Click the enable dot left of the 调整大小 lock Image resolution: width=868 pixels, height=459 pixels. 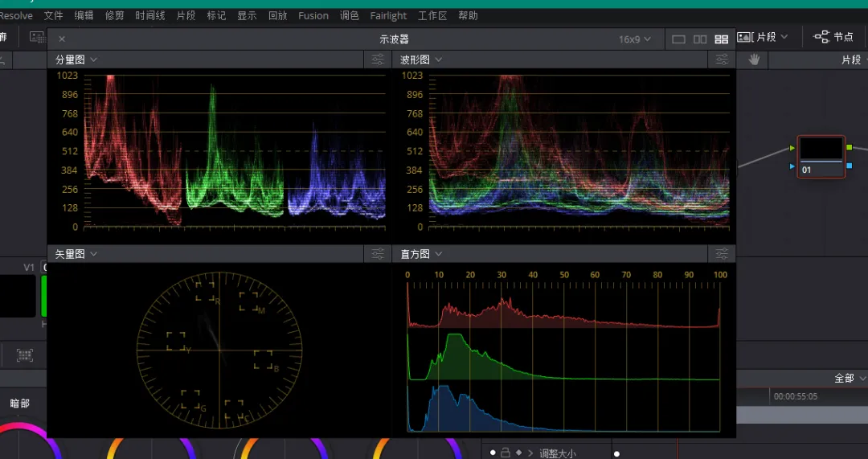(x=493, y=453)
